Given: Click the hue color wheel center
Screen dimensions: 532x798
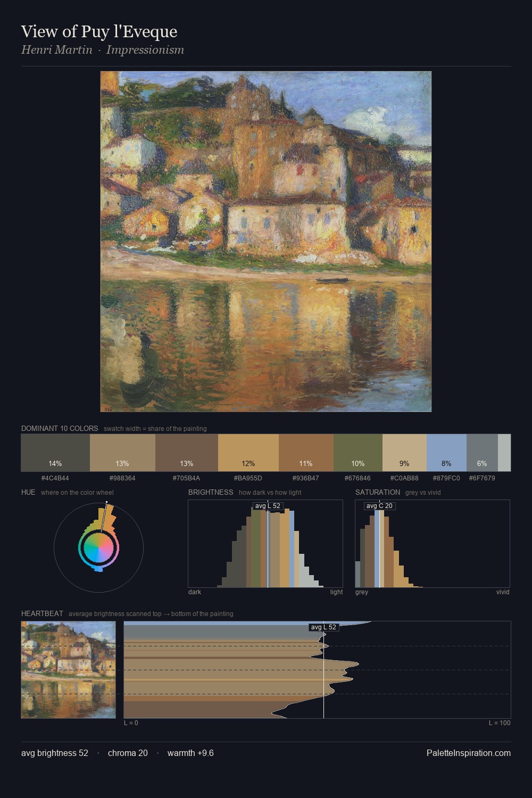Looking at the screenshot, I should 98,547.
